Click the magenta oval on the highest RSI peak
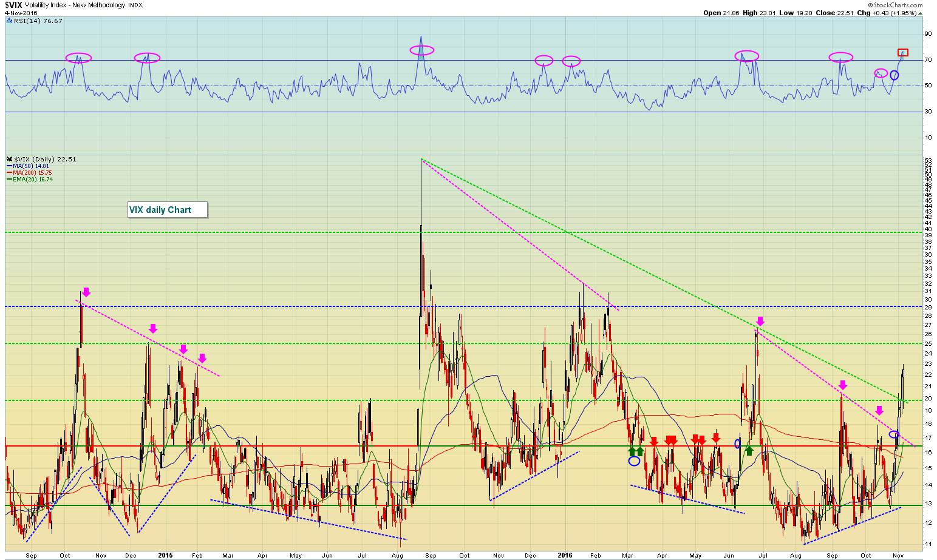The image size is (937, 560). pyautogui.click(x=421, y=50)
